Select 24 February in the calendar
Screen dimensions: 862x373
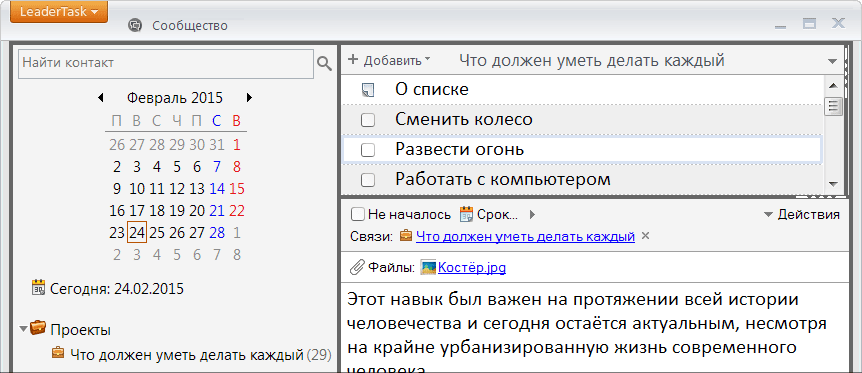(136, 232)
